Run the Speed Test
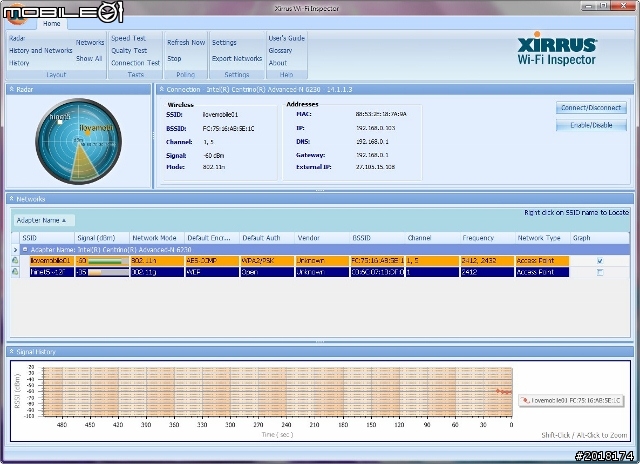Image resolution: width=640 pixels, height=464 pixels. click(x=129, y=38)
